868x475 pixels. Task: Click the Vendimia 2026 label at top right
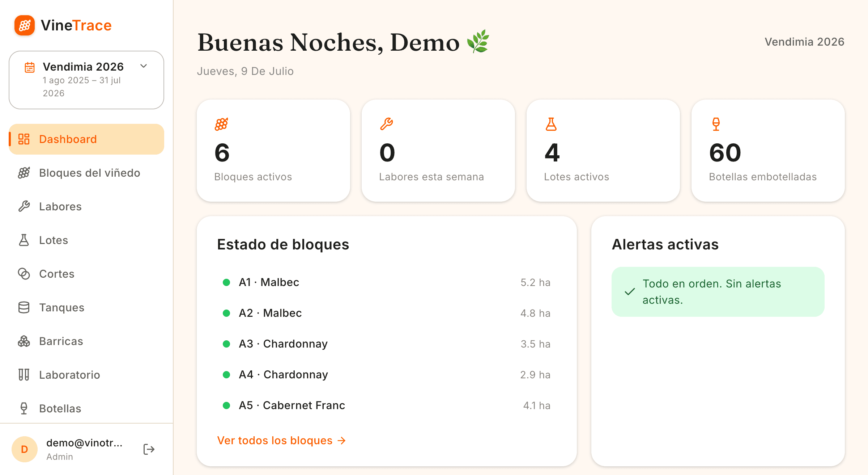click(804, 42)
